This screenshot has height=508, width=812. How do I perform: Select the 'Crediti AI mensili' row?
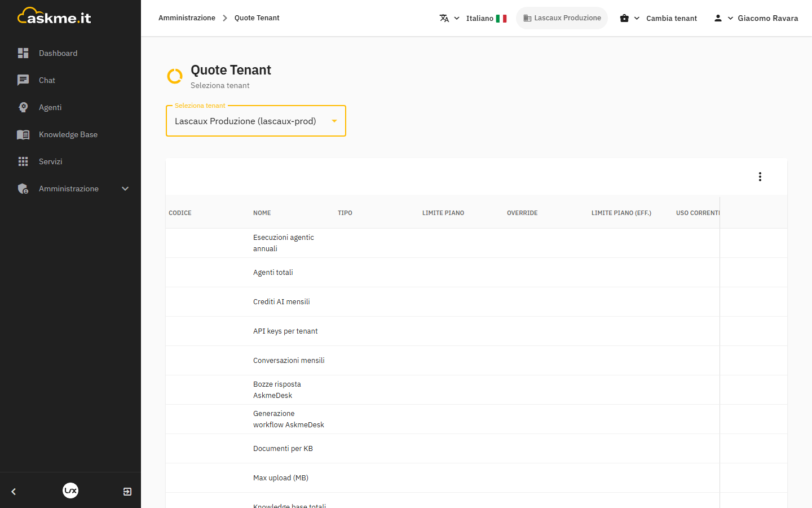pyautogui.click(x=476, y=302)
